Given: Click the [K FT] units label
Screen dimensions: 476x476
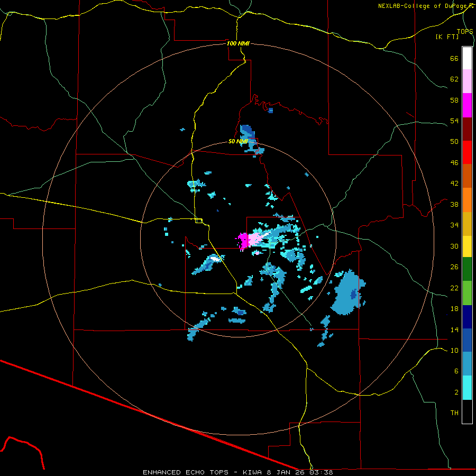Looking at the screenshot, I should coord(447,36).
